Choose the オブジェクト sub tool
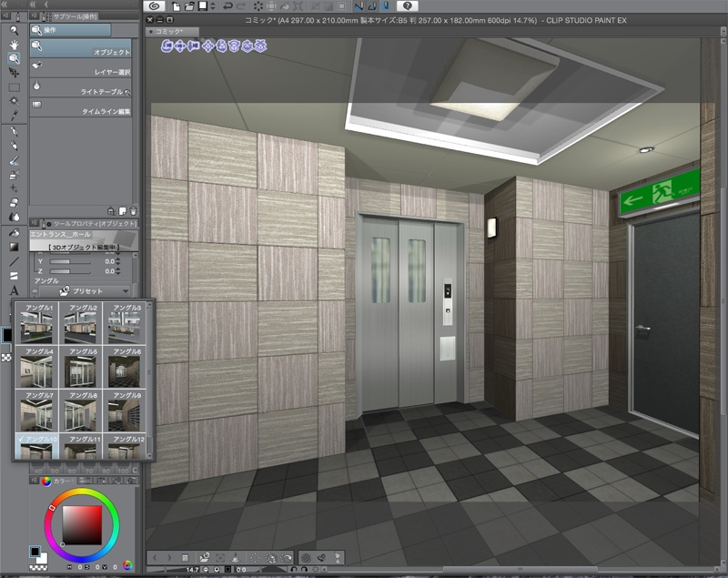The image size is (728, 578). coord(81,48)
